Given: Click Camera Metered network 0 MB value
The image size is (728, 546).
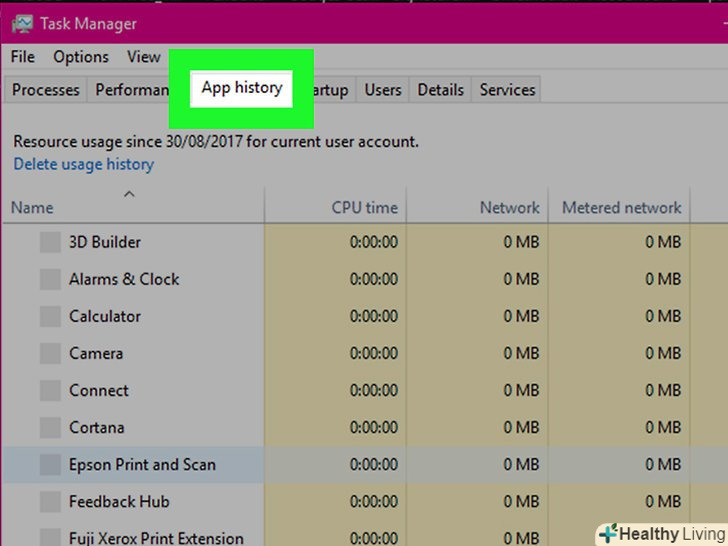Looking at the screenshot, I should coord(663,353).
